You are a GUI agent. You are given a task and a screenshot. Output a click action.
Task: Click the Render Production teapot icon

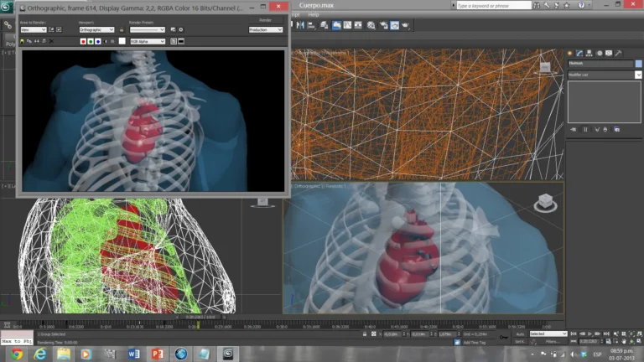(x=406, y=25)
